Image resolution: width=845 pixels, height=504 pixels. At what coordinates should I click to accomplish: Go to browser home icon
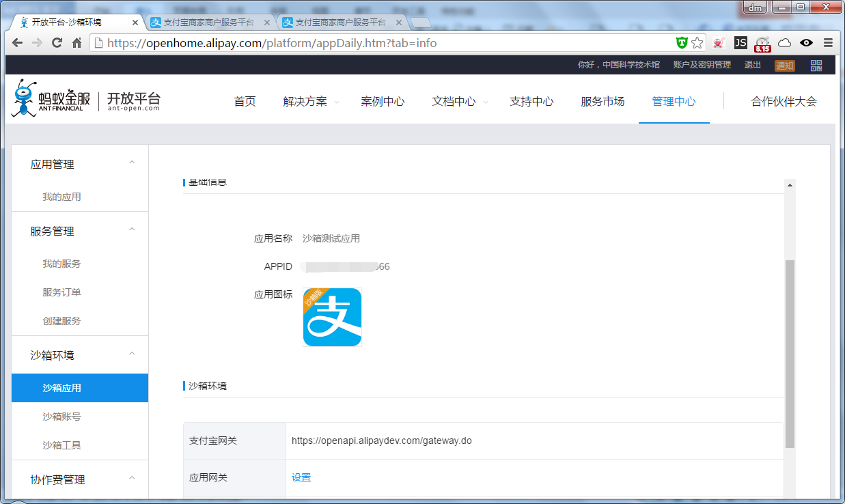(77, 42)
